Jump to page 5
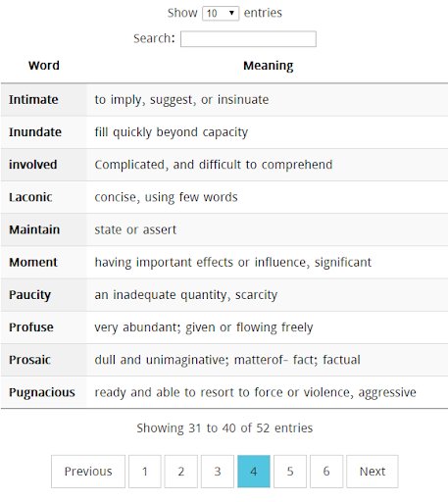The width and height of the screenshot is (448, 502). [x=290, y=472]
